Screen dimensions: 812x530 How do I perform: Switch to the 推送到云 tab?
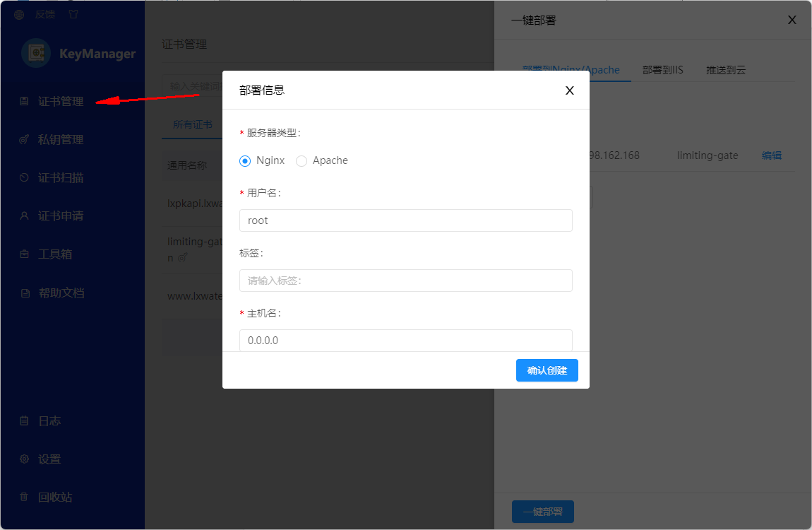(x=726, y=70)
